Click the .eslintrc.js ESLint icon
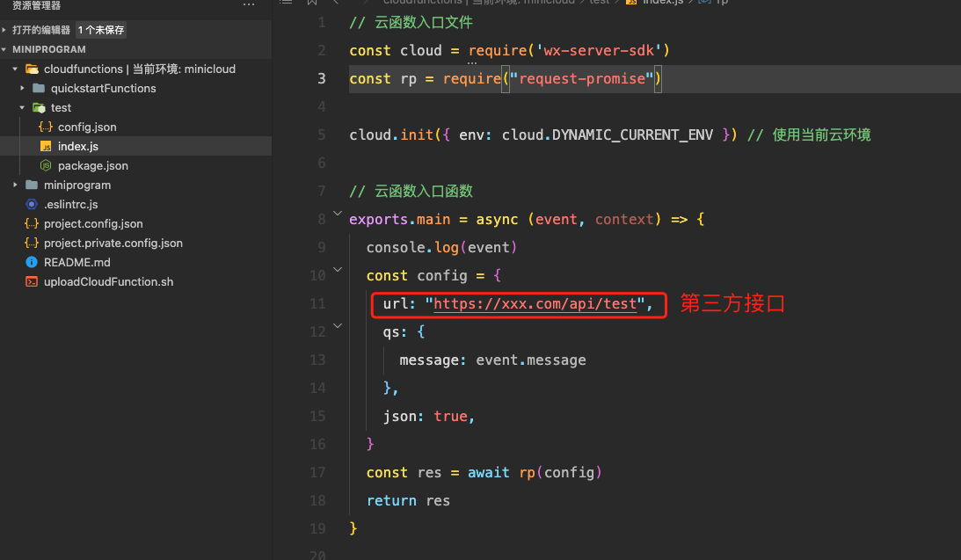 pyautogui.click(x=32, y=204)
